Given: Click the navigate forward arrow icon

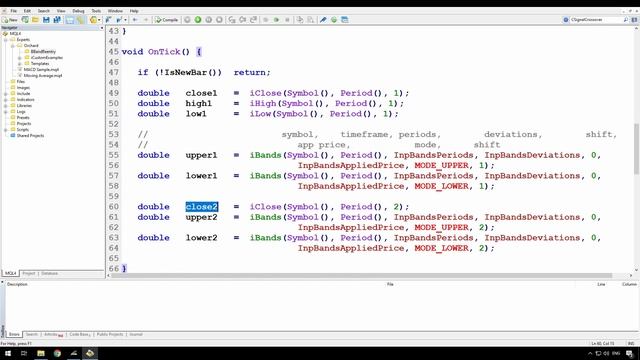Looking at the screenshot, I should click(x=146, y=20).
